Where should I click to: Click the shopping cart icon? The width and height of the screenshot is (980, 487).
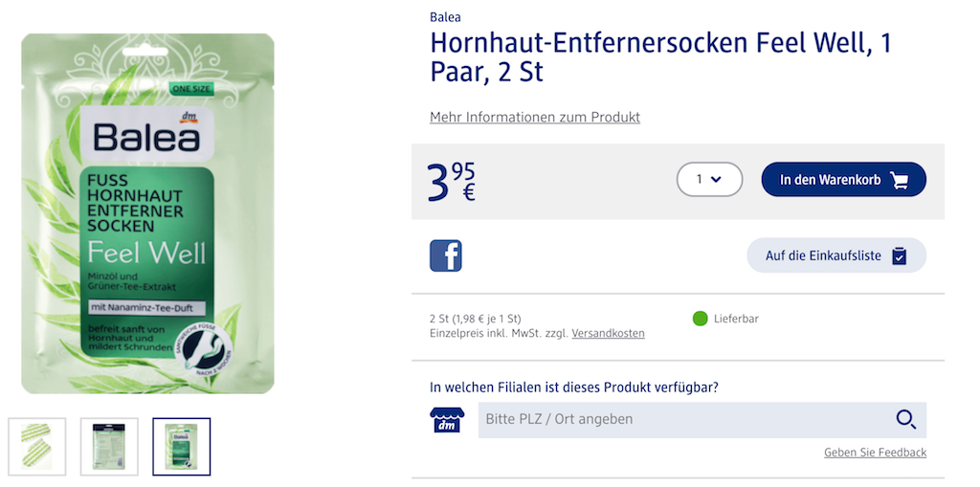coord(899,180)
